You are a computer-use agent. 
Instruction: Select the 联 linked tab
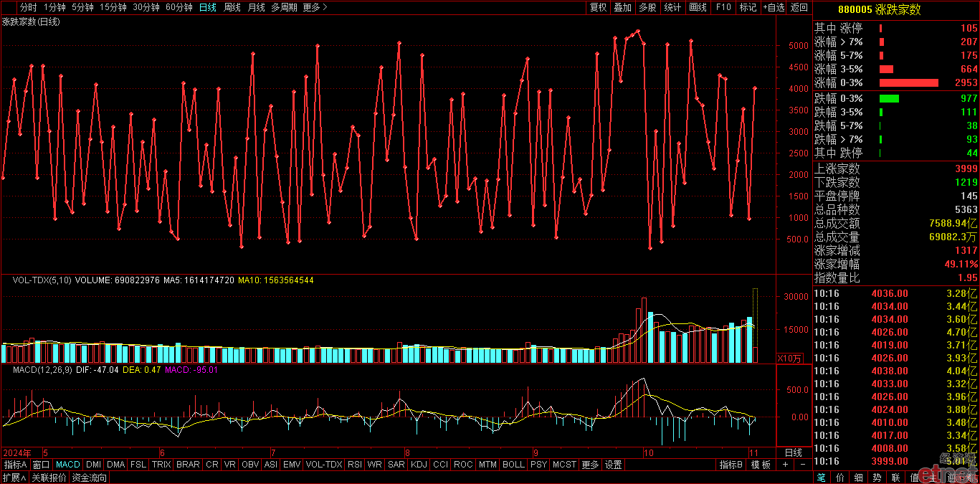tap(895, 478)
